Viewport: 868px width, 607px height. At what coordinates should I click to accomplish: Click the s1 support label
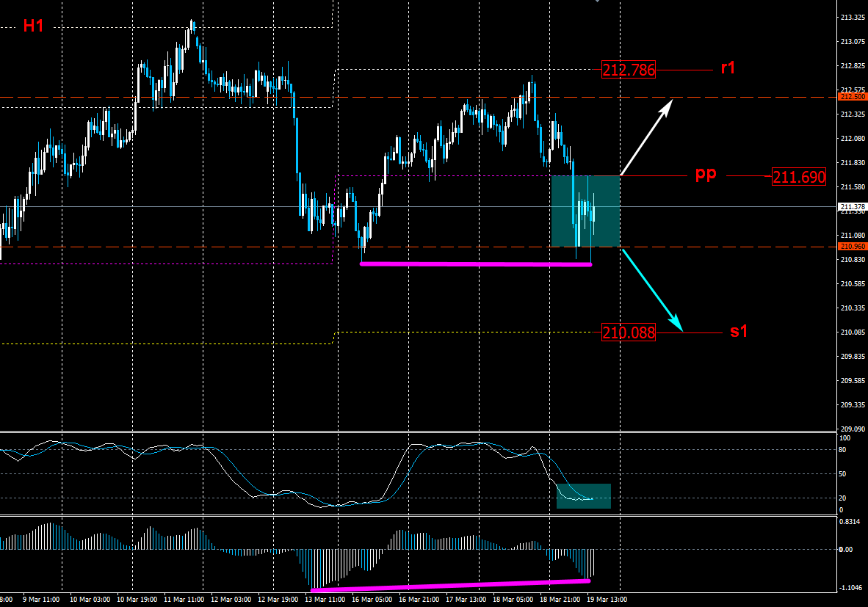pyautogui.click(x=739, y=331)
